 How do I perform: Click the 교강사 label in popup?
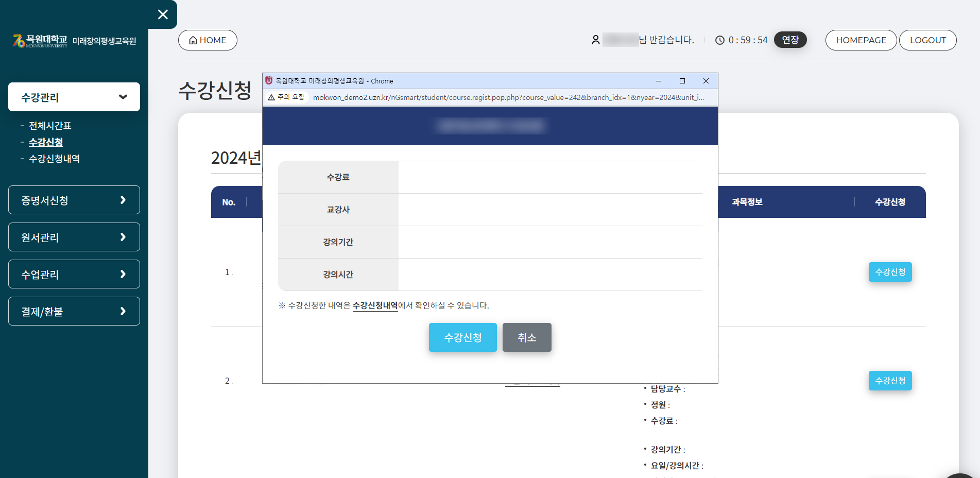tap(338, 210)
